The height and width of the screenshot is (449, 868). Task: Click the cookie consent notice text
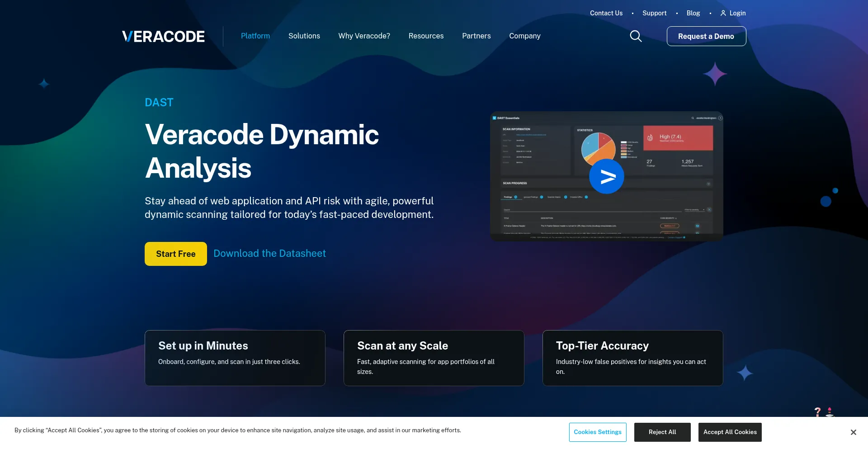tap(238, 430)
